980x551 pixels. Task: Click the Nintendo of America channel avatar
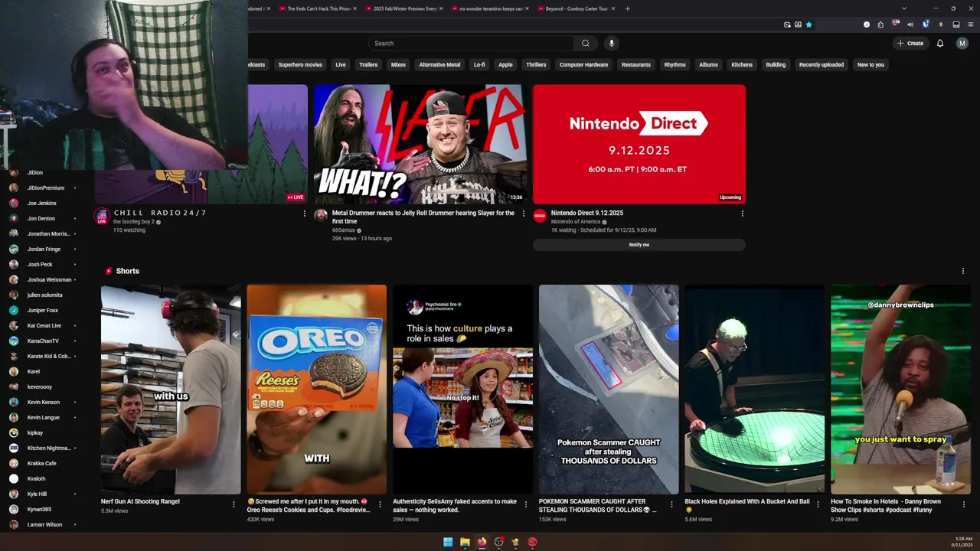(x=540, y=216)
